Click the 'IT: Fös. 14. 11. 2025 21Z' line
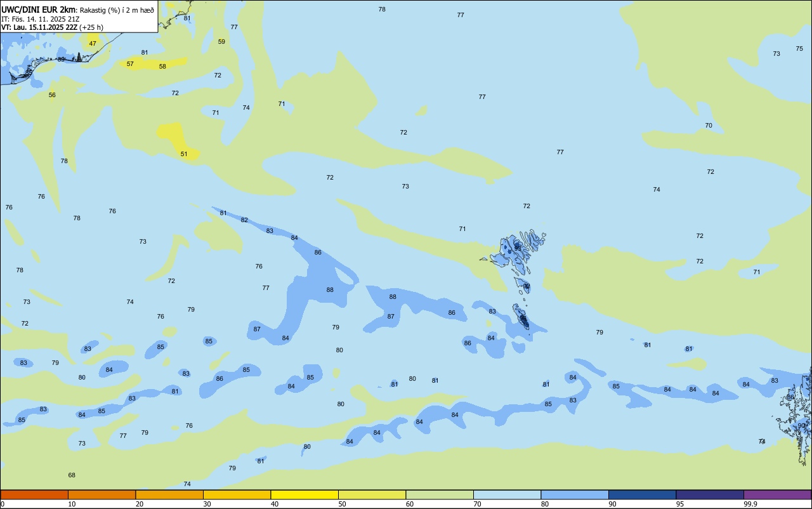Screen dimensions: 812x509 point(41,19)
